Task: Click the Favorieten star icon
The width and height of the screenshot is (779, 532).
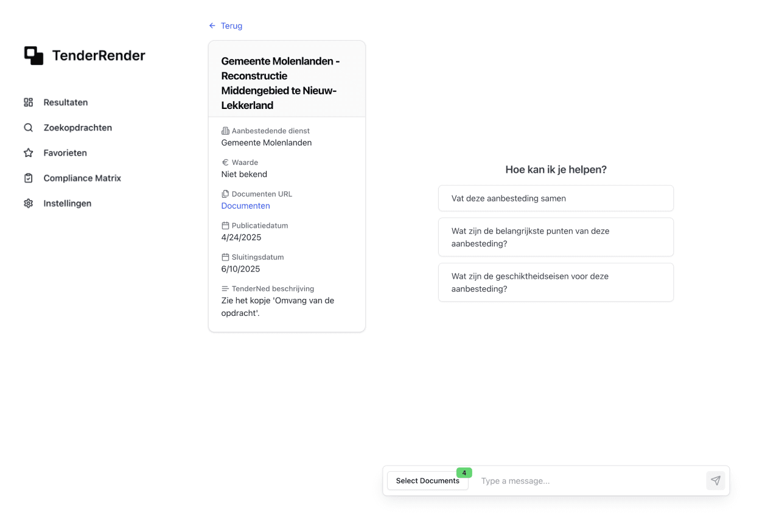Action: pos(29,153)
